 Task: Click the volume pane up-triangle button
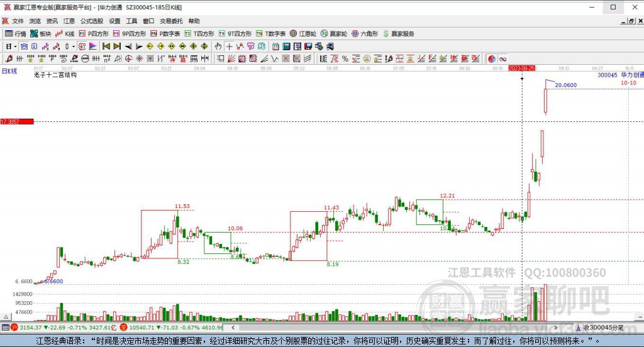pyautogui.click(x=6, y=317)
